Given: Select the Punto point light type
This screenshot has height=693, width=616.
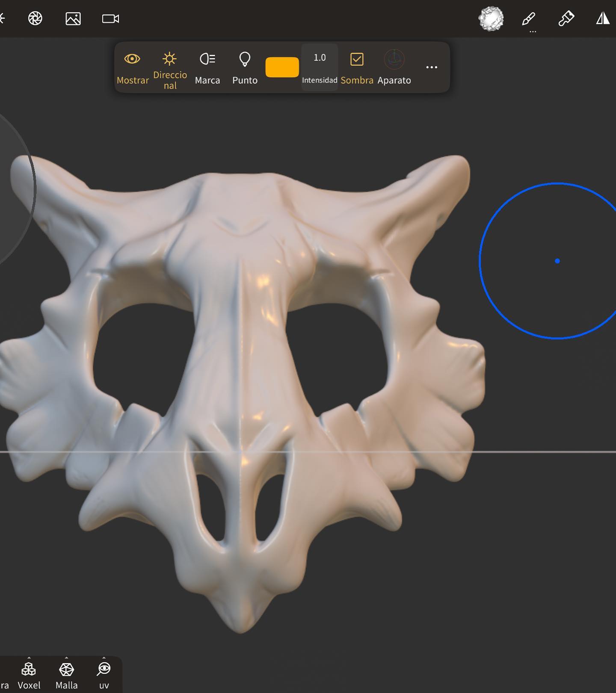Looking at the screenshot, I should 245,68.
